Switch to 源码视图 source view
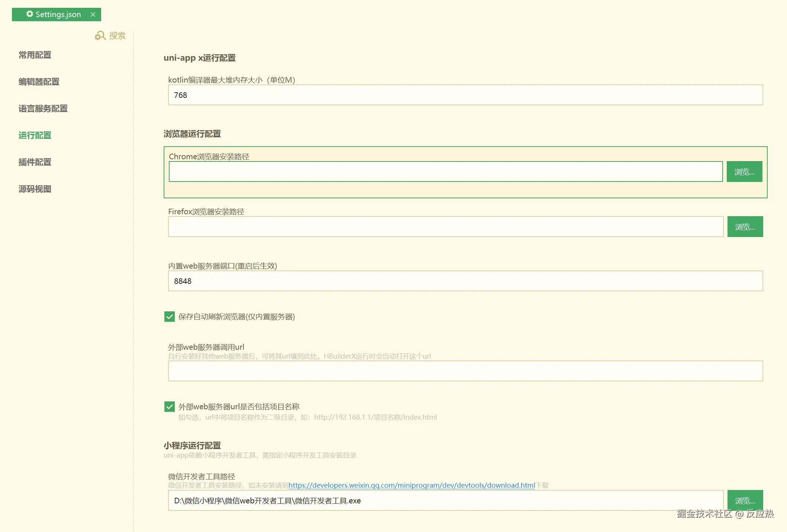The image size is (787, 532). 35,189
